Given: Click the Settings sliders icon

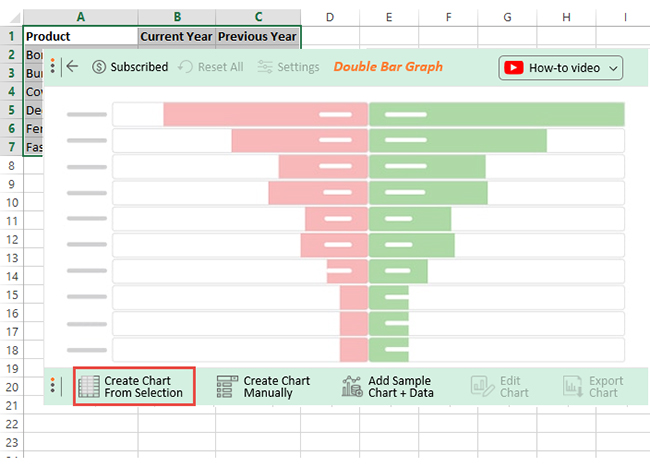Looking at the screenshot, I should coord(264,67).
